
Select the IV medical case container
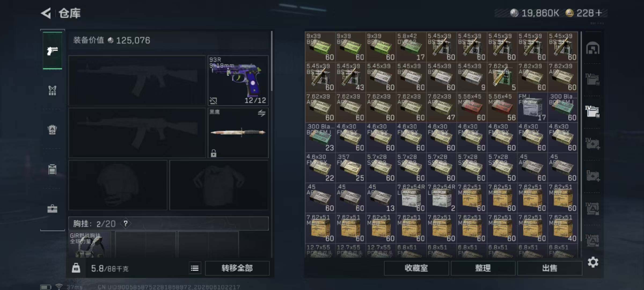coord(593,144)
